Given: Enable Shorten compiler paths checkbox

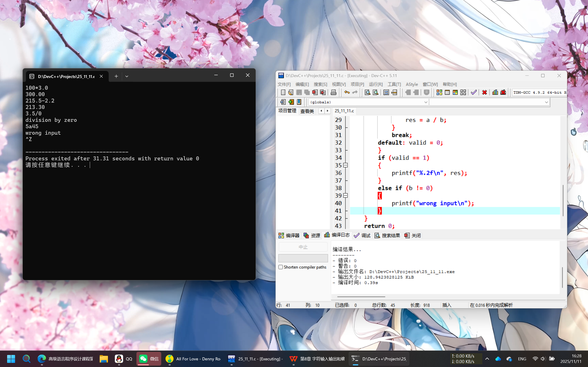Looking at the screenshot, I should 281,267.
